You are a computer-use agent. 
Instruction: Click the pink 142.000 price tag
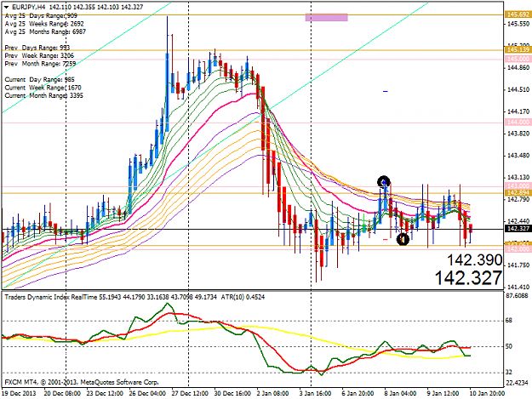point(518,249)
